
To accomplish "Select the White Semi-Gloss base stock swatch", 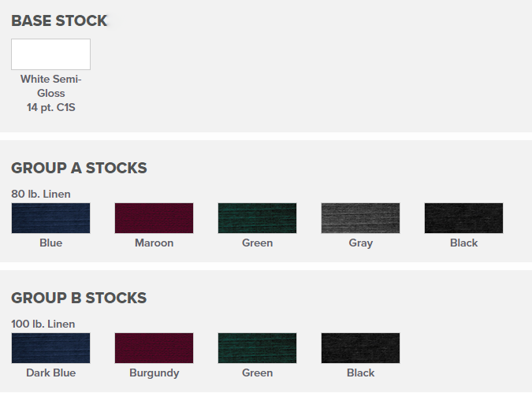I will point(50,54).
